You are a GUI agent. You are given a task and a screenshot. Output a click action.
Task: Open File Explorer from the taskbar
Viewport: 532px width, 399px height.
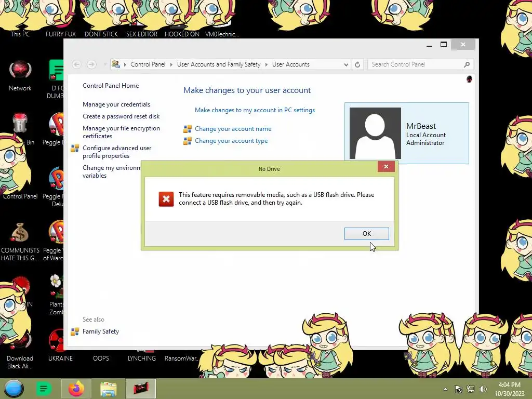[x=109, y=389]
